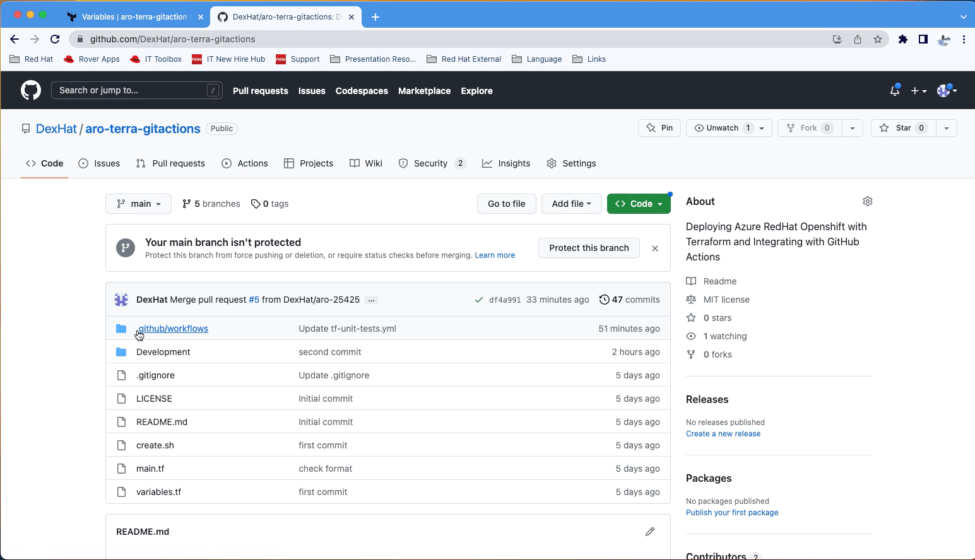Screen dimensions: 975x560
Task: Switch to the Issues repository tab
Action: (99, 163)
